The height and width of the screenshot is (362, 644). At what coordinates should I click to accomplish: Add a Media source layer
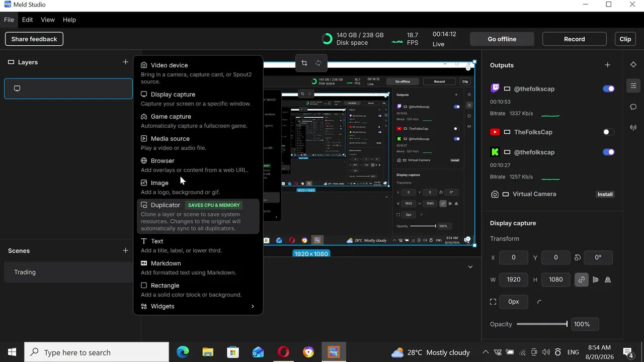(x=198, y=143)
